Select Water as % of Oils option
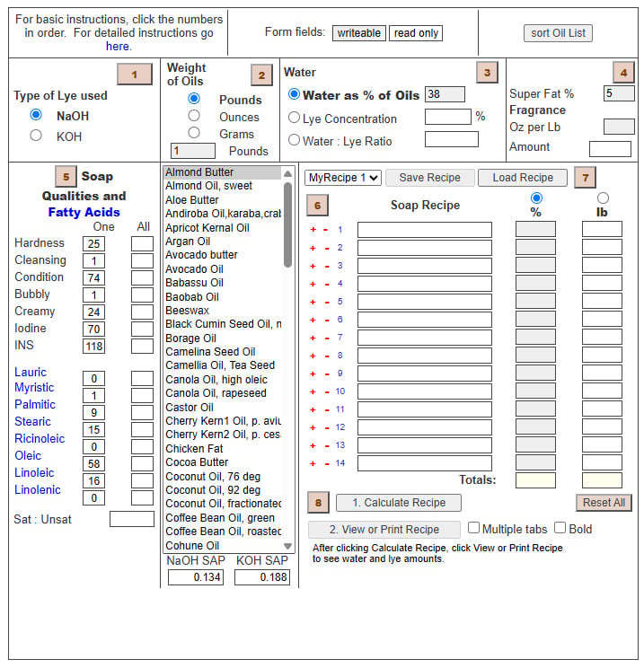Image resolution: width=644 pixels, height=668 pixels. (x=294, y=94)
